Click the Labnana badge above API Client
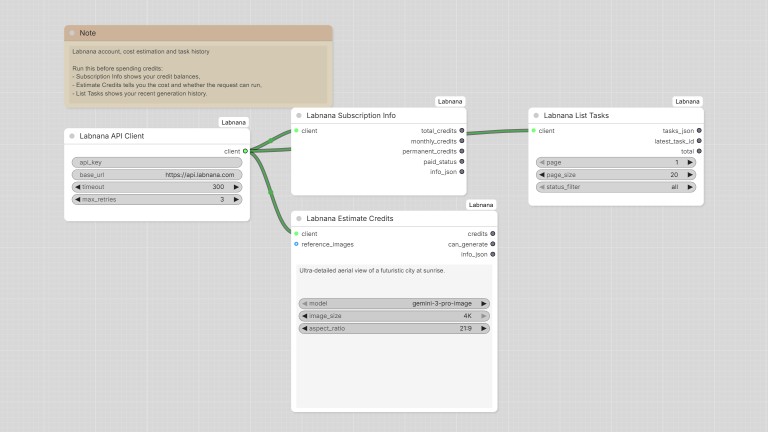 [x=234, y=122]
